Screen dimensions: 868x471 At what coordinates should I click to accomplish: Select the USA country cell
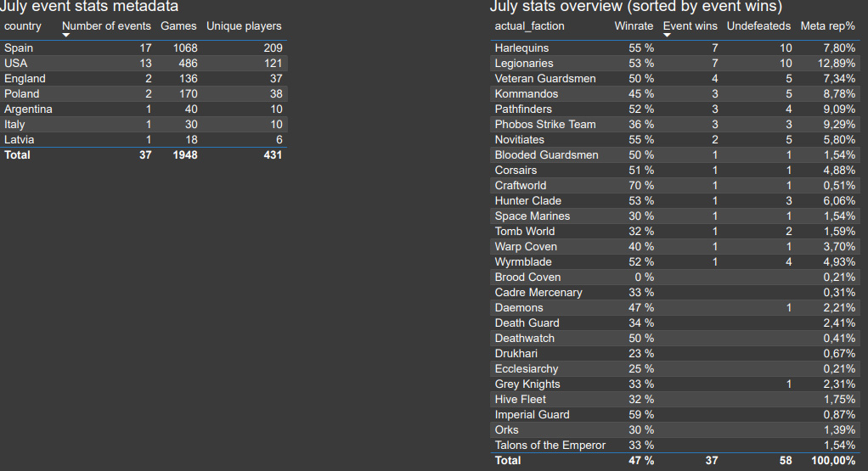[16, 64]
